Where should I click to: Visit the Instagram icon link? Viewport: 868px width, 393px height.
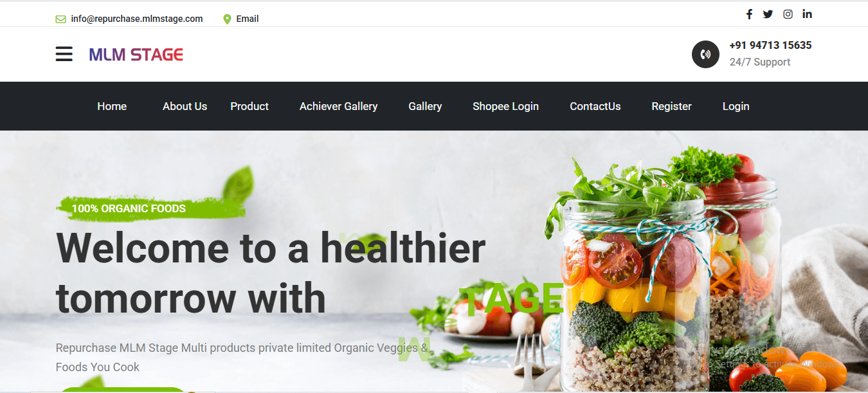pos(788,14)
